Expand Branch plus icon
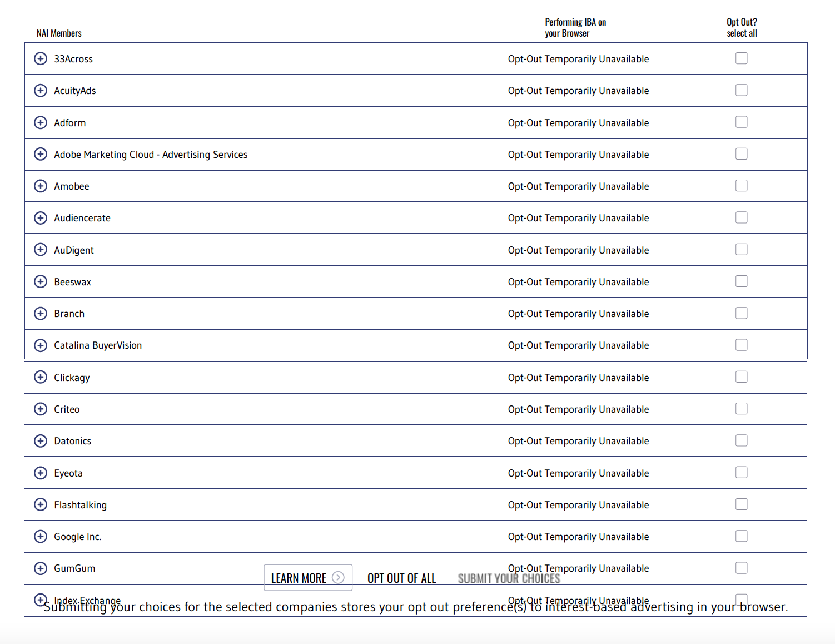The width and height of the screenshot is (835, 644). tap(41, 313)
